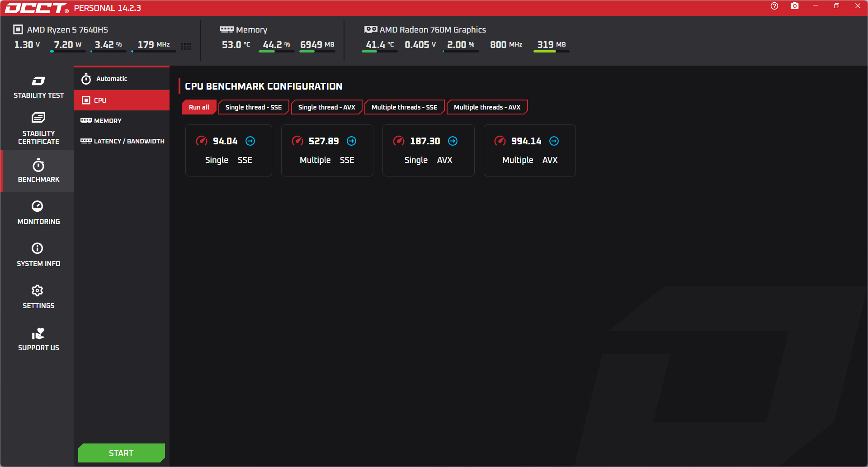868x467 pixels.
Task: Restore down the OCCT window
Action: pos(836,6)
